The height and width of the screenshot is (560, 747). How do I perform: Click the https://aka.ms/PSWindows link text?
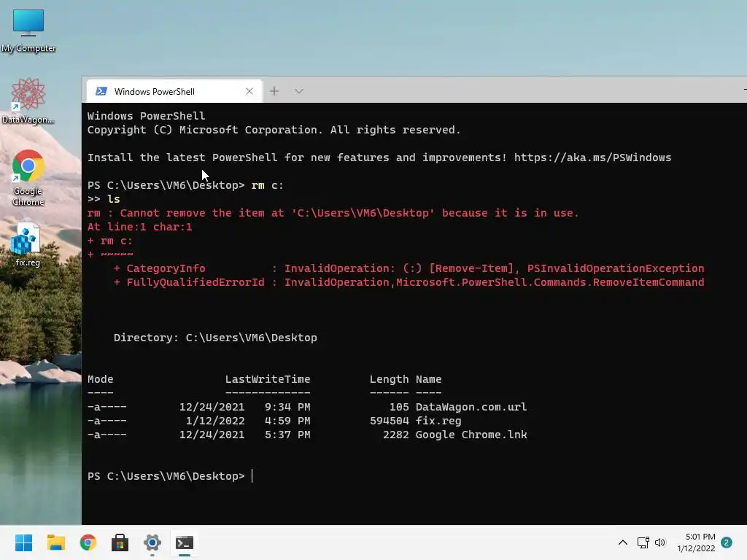592,157
